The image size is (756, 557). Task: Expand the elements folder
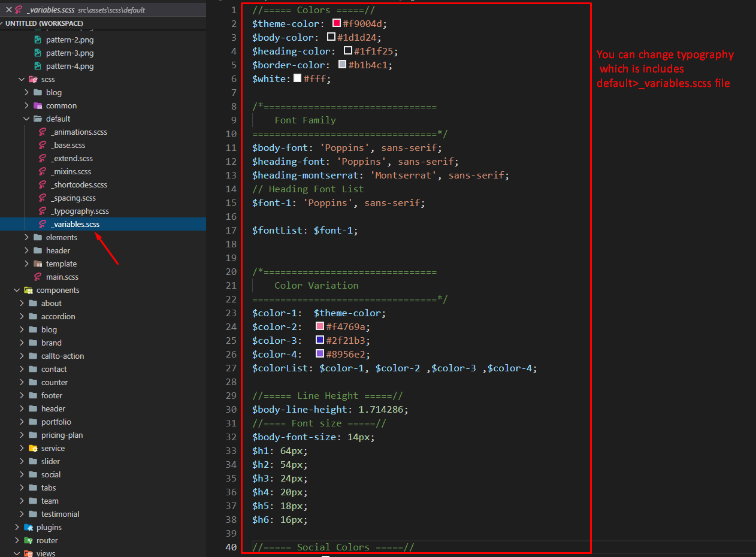26,237
